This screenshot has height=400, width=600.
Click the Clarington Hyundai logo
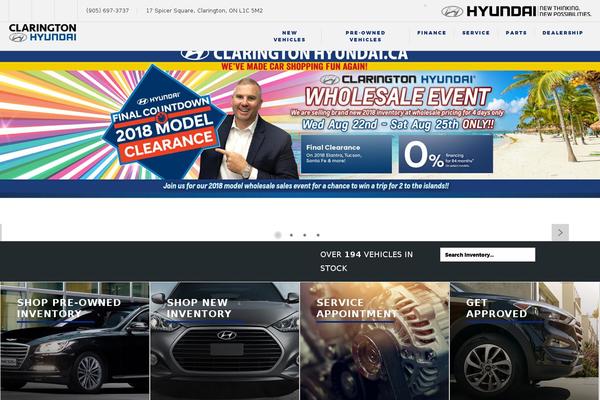42,33
